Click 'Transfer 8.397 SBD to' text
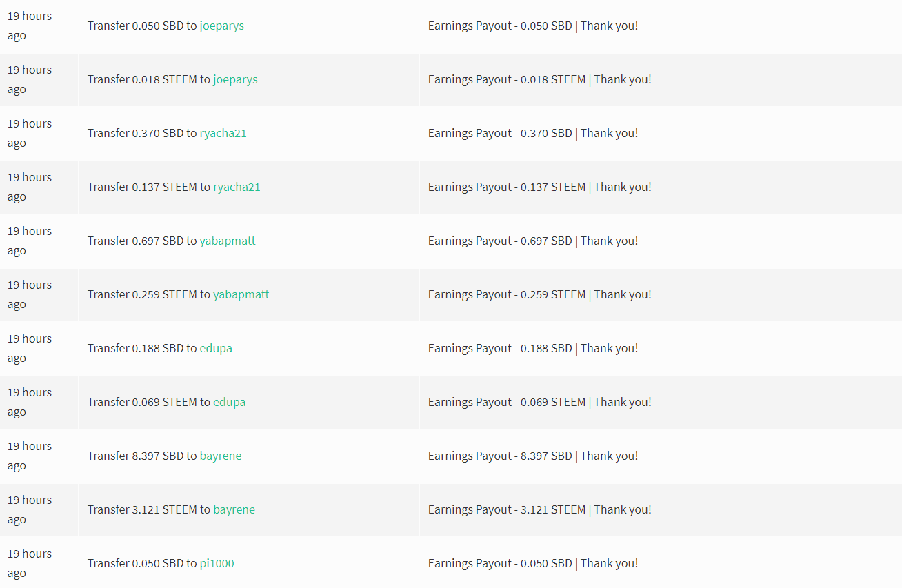The image size is (902, 588). click(142, 456)
